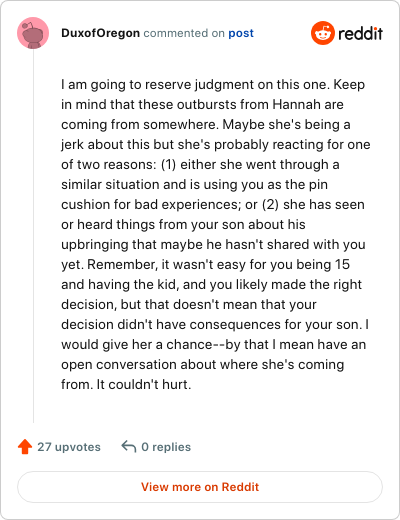Screen dimensions: 400x520
Task: Click the "27 upvotes" count label
Action: point(69,447)
